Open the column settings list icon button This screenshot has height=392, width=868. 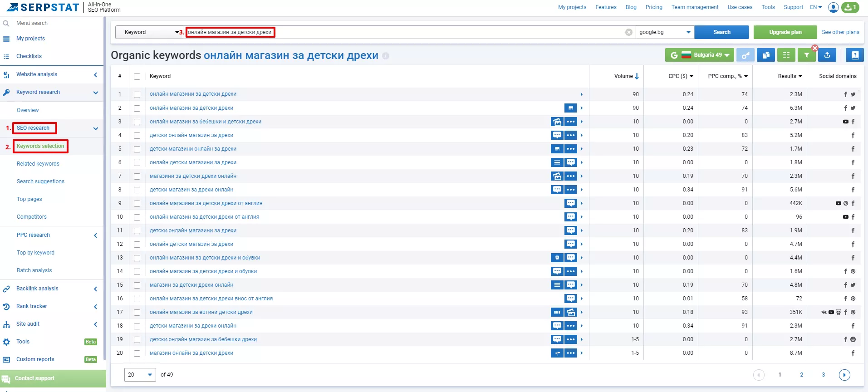pos(786,55)
